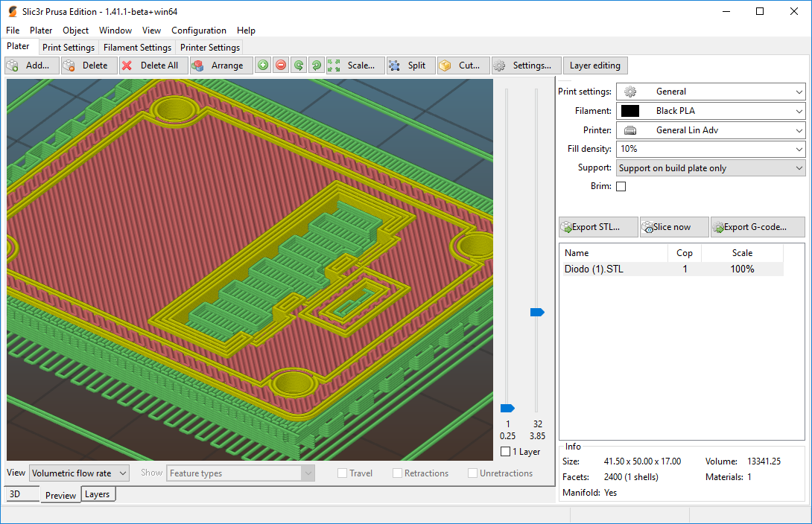Click the sliced model in 3D preview

coord(249,269)
